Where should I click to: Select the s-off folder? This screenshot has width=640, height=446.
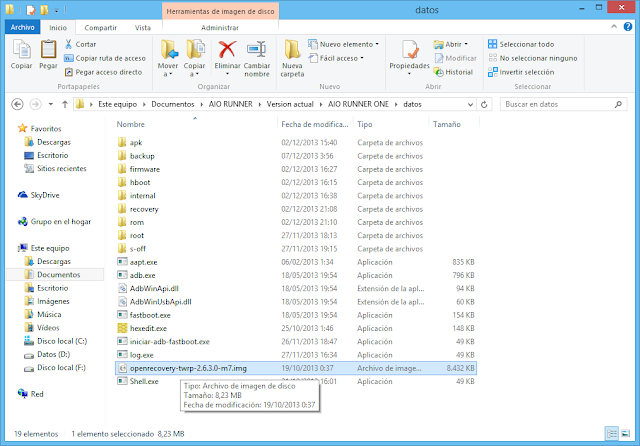(131, 249)
